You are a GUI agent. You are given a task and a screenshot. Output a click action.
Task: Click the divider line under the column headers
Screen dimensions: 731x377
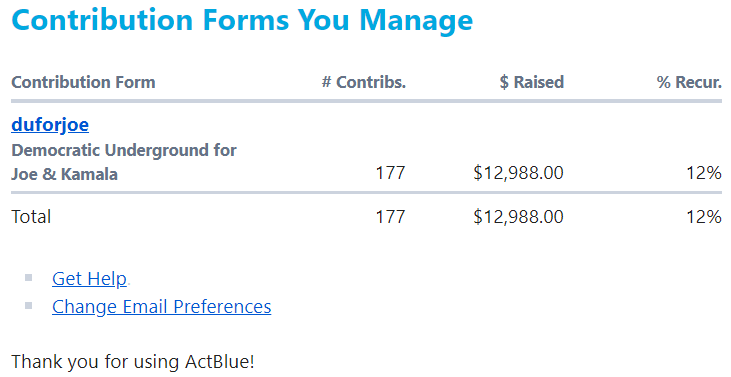tap(366, 101)
